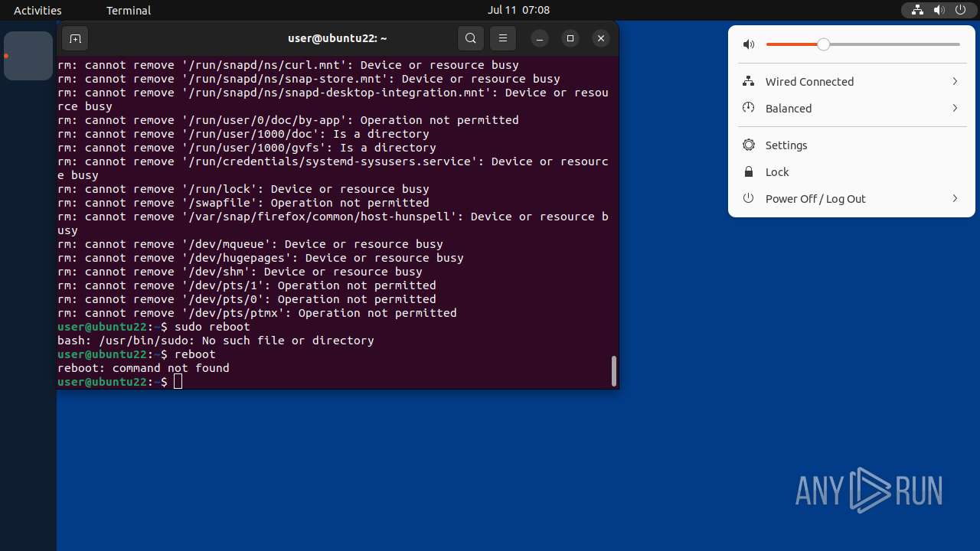980x551 pixels.
Task: Click the Power Off icon in menu
Action: tap(749, 198)
